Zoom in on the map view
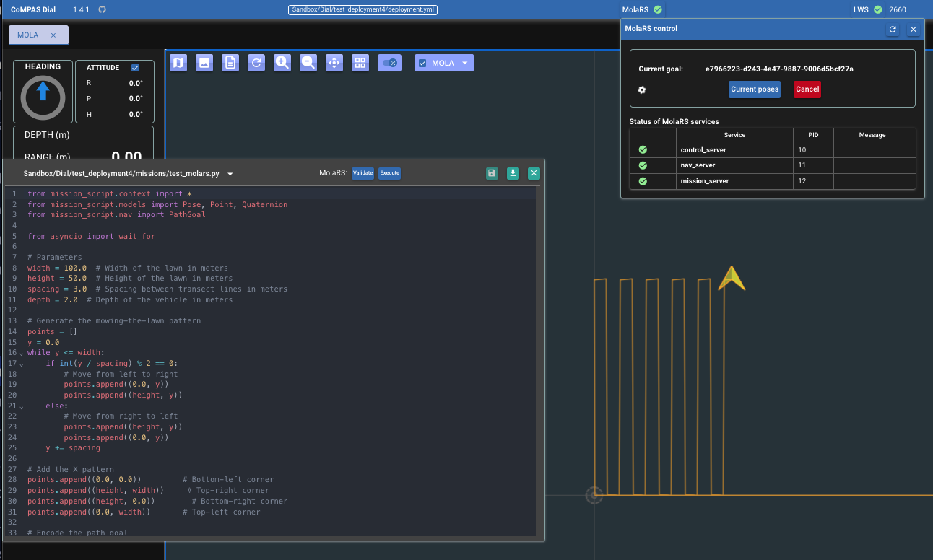This screenshot has width=933, height=560. (282, 63)
